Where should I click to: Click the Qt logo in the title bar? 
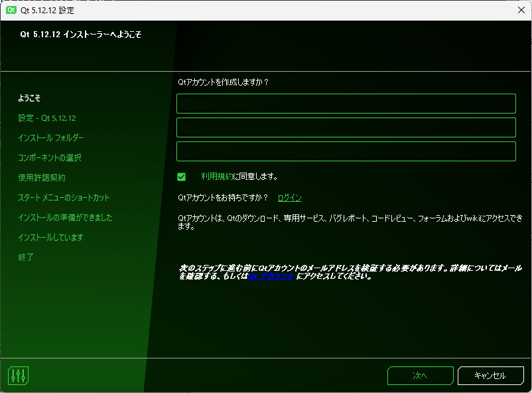[x=11, y=10]
